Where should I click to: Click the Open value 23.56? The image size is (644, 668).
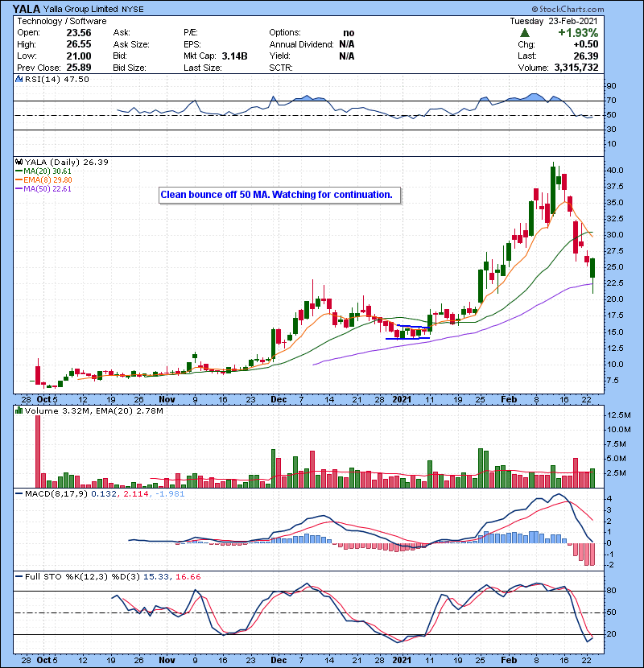[79, 33]
